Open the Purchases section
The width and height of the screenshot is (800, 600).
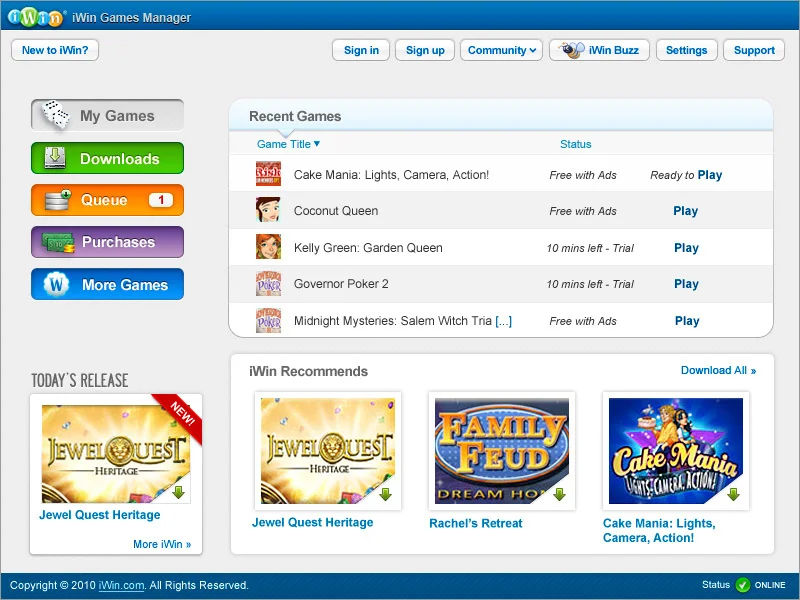pyautogui.click(x=107, y=242)
